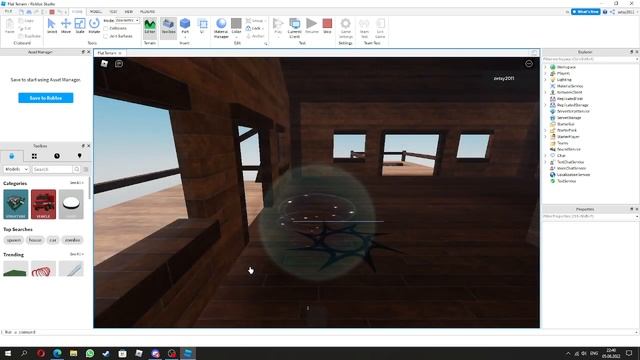Screen dimensions: 640x360
Task: Open the chat icon in viewport
Action: click(119, 64)
